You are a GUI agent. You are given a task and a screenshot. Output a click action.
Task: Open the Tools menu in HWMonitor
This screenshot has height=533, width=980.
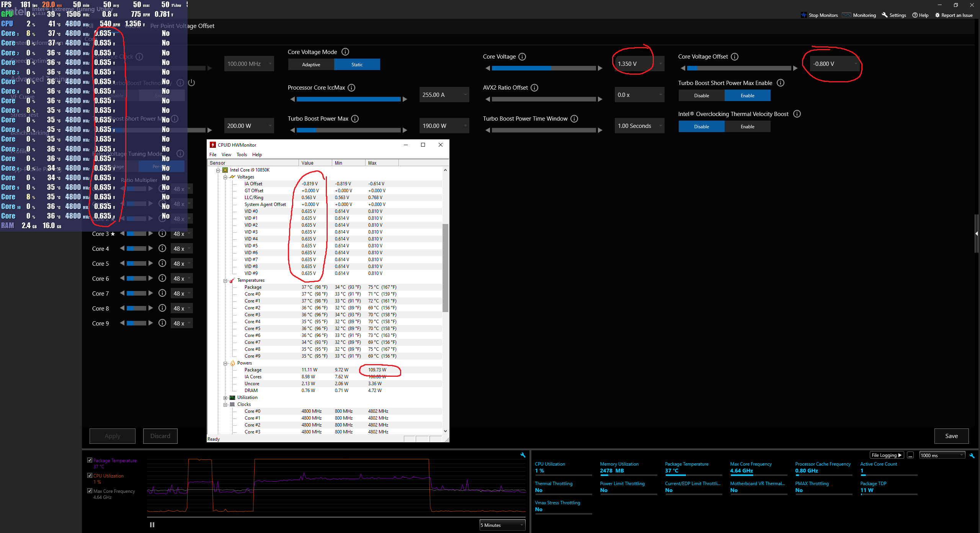tap(242, 155)
